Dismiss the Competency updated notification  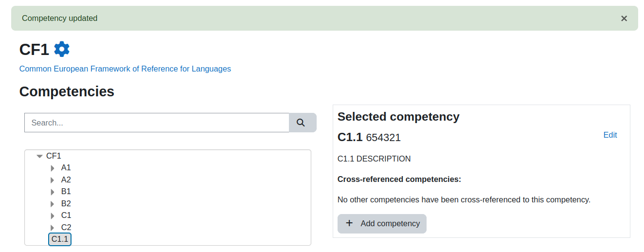pyautogui.click(x=624, y=18)
